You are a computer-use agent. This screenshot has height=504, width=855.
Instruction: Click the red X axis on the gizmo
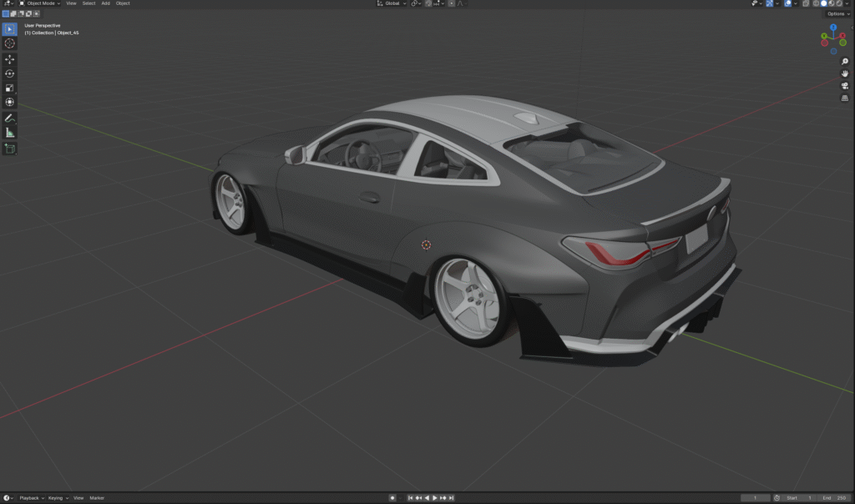pyautogui.click(x=842, y=36)
